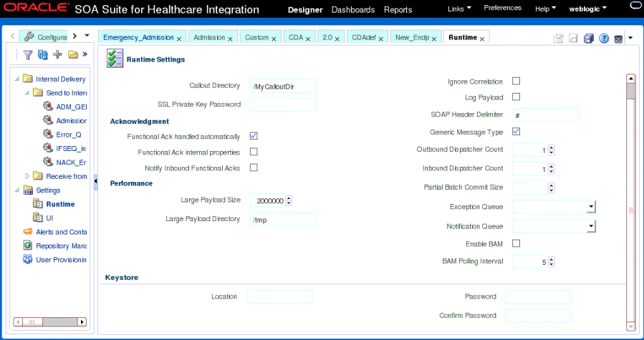Enable BAM checkbox

coord(516,243)
